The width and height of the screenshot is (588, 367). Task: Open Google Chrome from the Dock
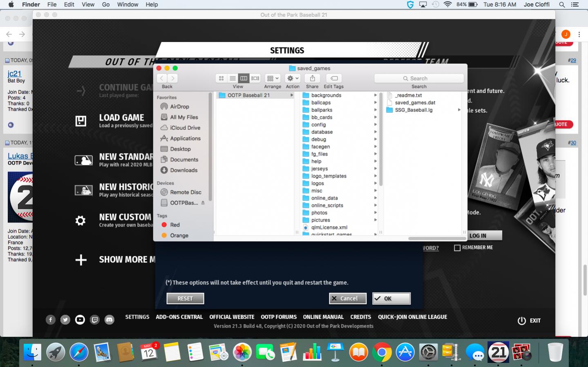[382, 352]
